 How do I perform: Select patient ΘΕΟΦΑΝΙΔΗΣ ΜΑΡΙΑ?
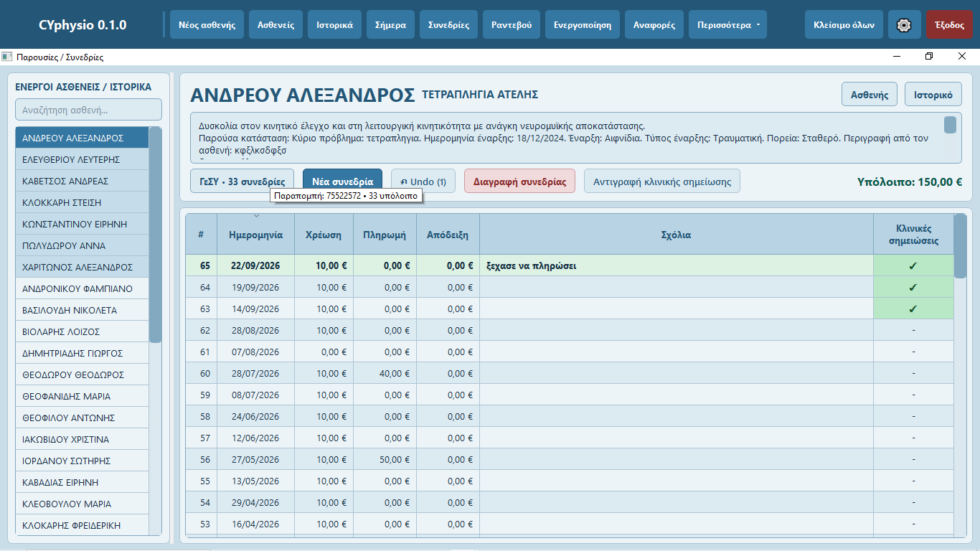(x=82, y=396)
